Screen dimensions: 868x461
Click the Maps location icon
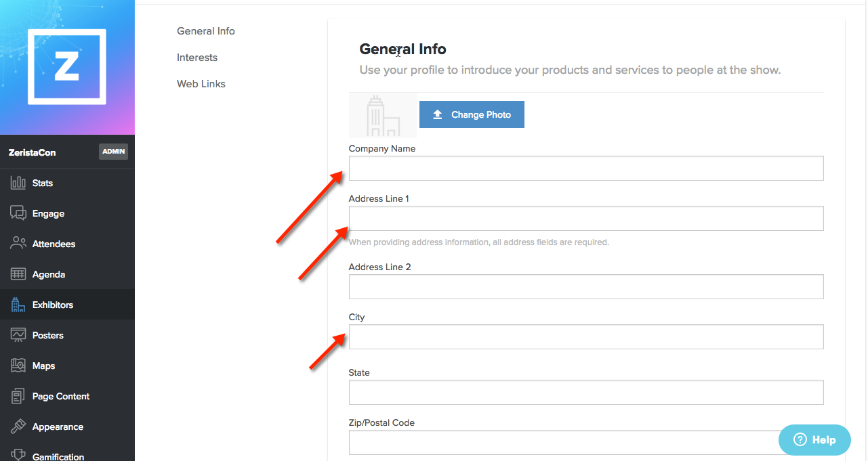coord(18,366)
